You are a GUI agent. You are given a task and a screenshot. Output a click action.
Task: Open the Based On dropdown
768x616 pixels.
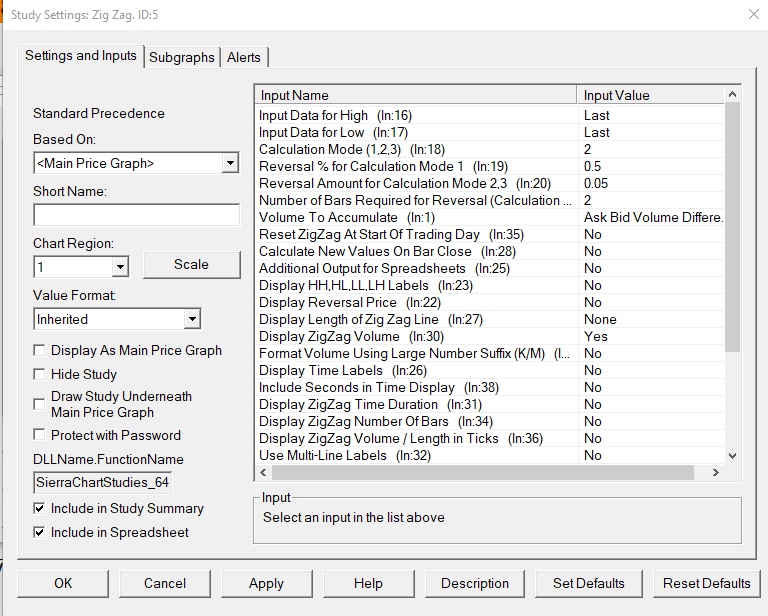(230, 163)
